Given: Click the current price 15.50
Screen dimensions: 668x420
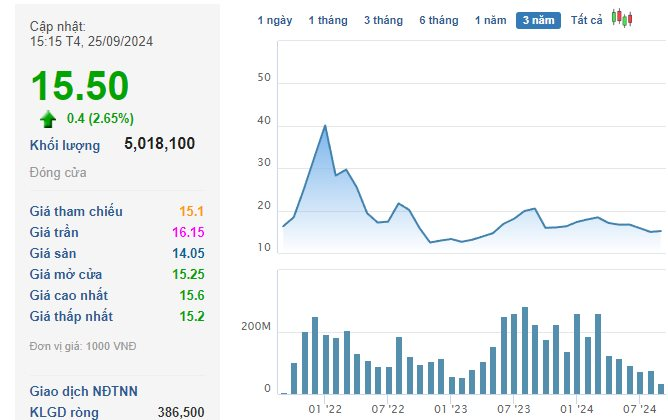Looking at the screenshot, I should click(x=78, y=85).
